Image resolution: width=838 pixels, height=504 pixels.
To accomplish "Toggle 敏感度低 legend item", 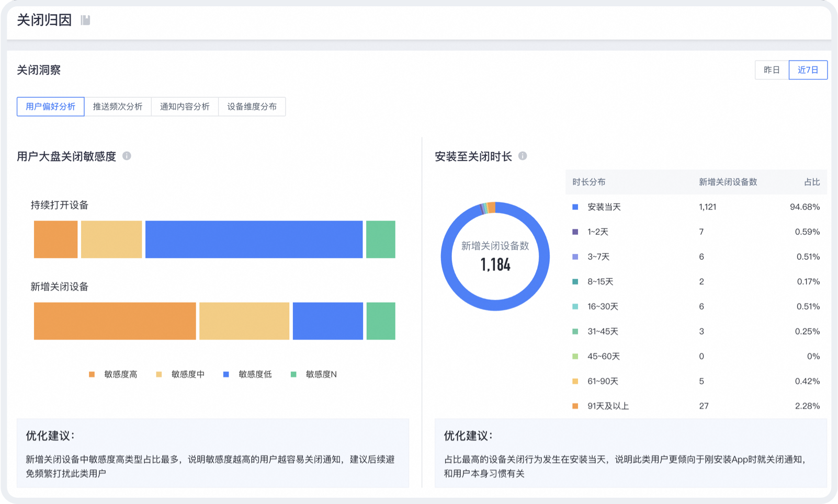I will pos(247,374).
